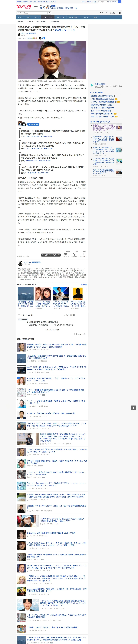
Task: Open the りくりゅう skating article thumbnail
Action: point(61,294)
